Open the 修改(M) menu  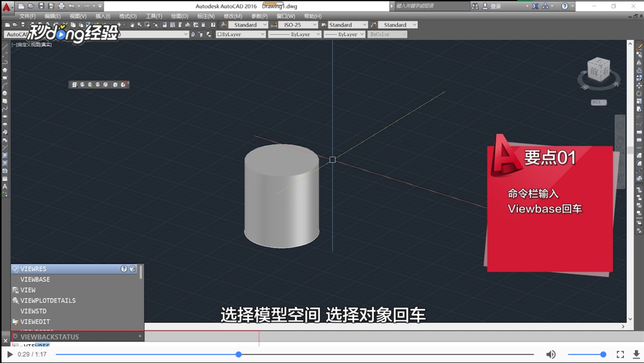[232, 16]
